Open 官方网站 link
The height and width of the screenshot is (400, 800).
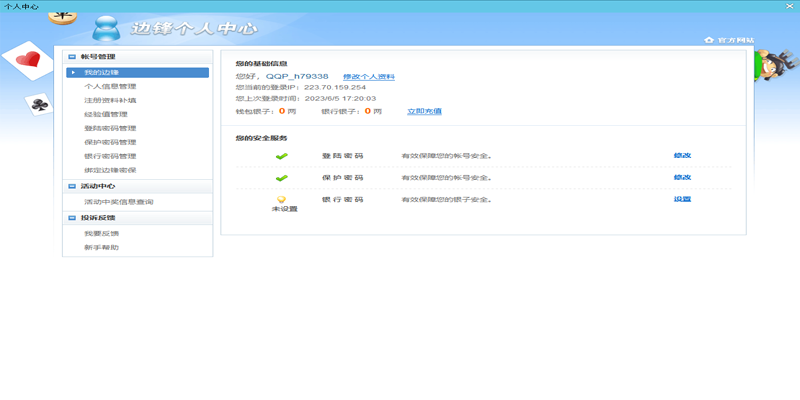pos(736,40)
